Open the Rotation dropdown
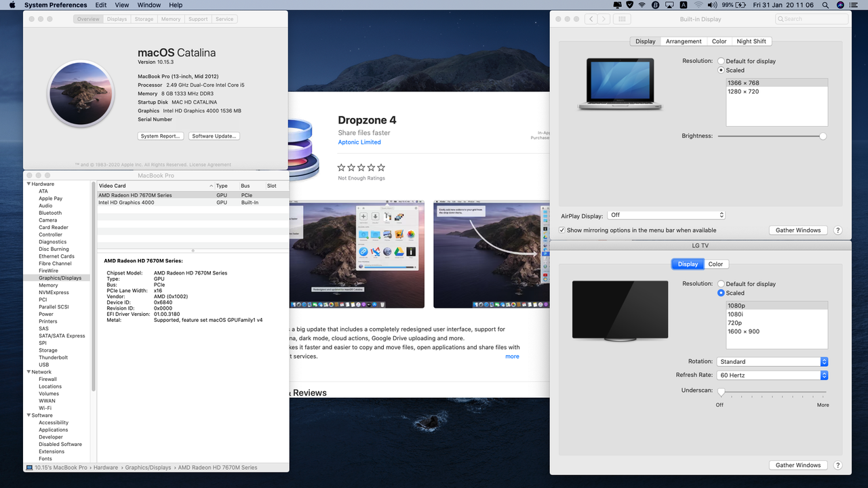This screenshot has width=868, height=488. (x=772, y=362)
